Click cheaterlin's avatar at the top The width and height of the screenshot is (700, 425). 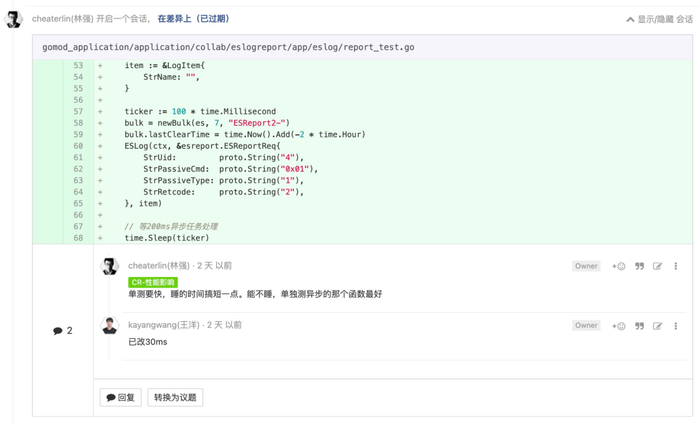pos(14,19)
